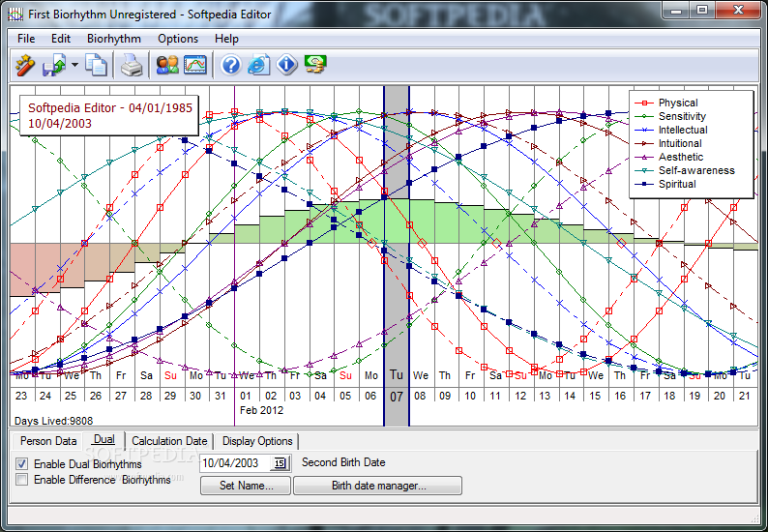The height and width of the screenshot is (532, 768).
Task: Uncheck Enable Dual Biorhythms
Action: [21, 463]
